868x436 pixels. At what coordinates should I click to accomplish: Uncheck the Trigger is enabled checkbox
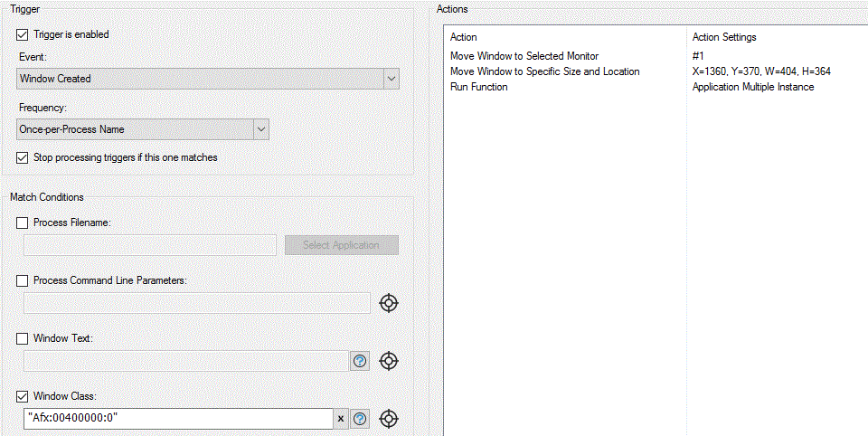(23, 34)
